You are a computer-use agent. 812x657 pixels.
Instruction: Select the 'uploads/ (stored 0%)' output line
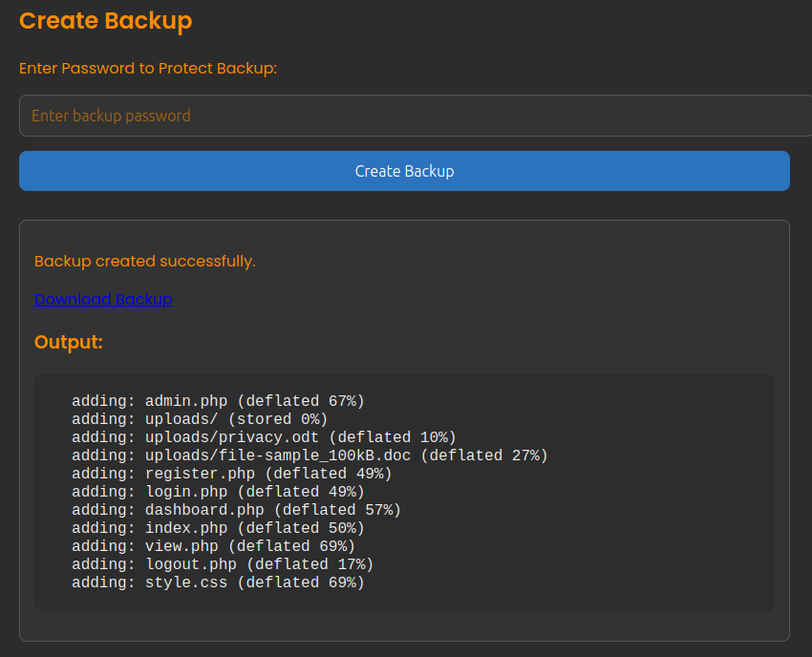coord(200,419)
